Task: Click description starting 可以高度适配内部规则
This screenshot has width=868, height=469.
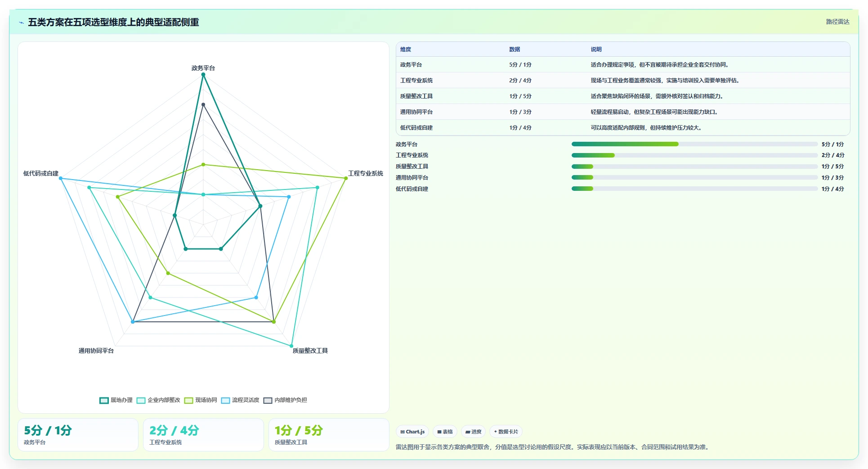Action: (x=646, y=128)
